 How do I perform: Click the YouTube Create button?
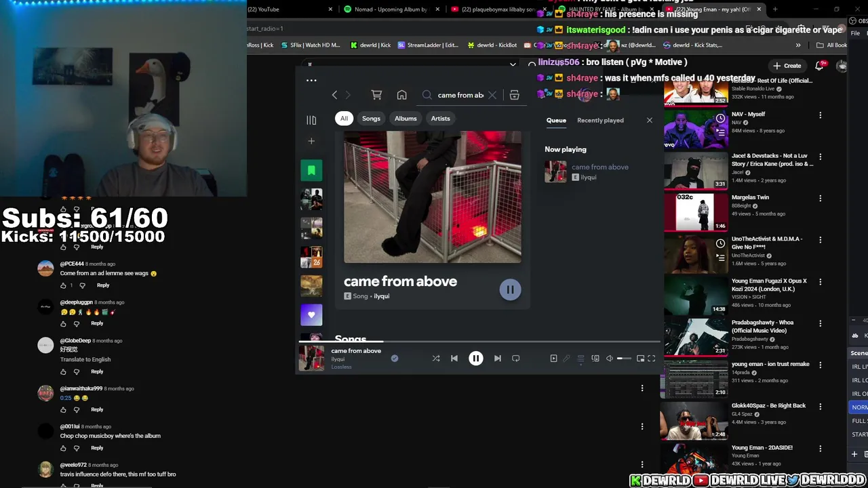click(x=787, y=66)
